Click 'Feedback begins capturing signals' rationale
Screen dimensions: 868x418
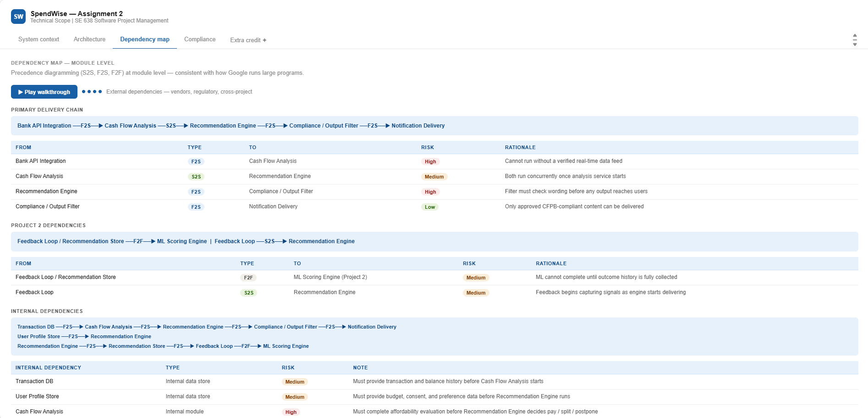tap(610, 292)
